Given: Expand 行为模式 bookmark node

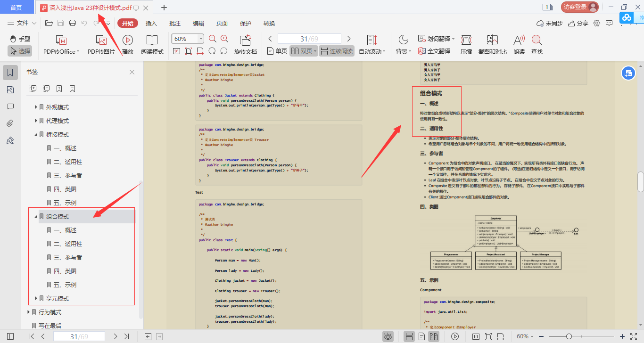Looking at the screenshot, I should point(28,312).
